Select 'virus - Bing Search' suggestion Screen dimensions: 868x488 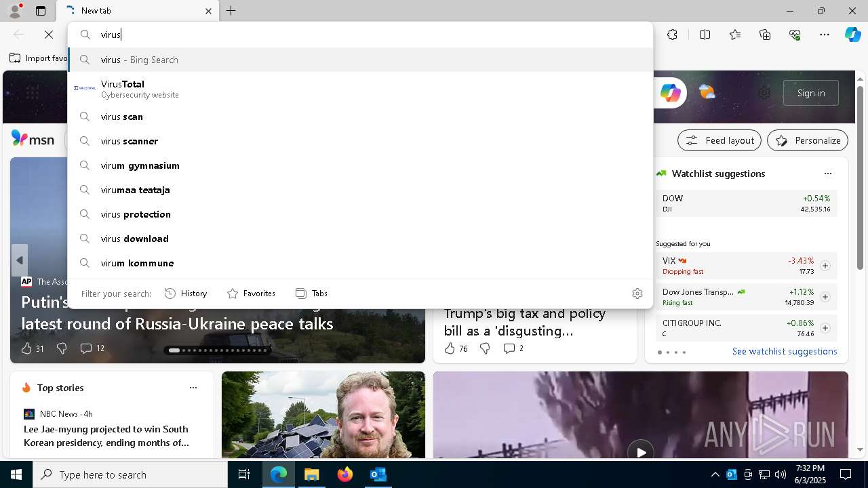(x=360, y=60)
